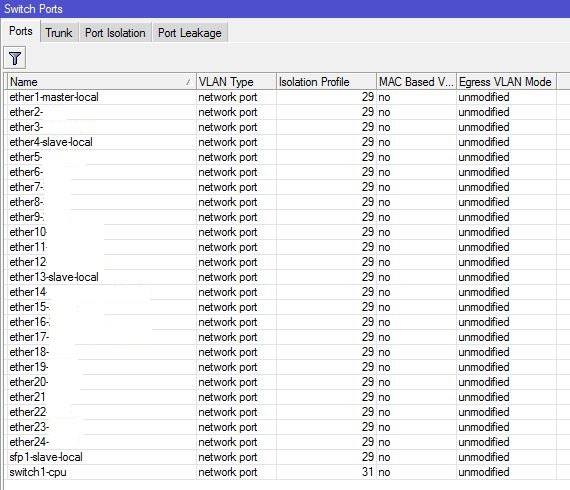Click isolation profile 31 of switch1-cpu
This screenshot has width=570, height=490.
click(x=368, y=472)
